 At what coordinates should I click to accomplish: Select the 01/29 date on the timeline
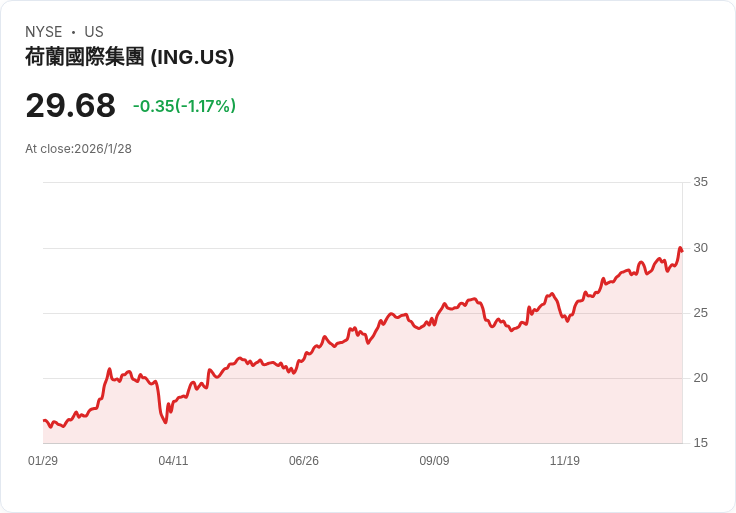(x=43, y=461)
